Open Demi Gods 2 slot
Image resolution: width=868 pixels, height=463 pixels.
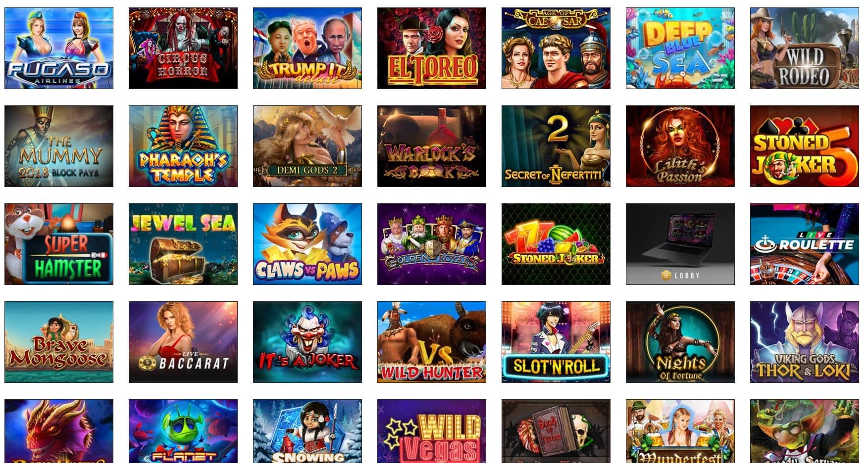[307, 146]
